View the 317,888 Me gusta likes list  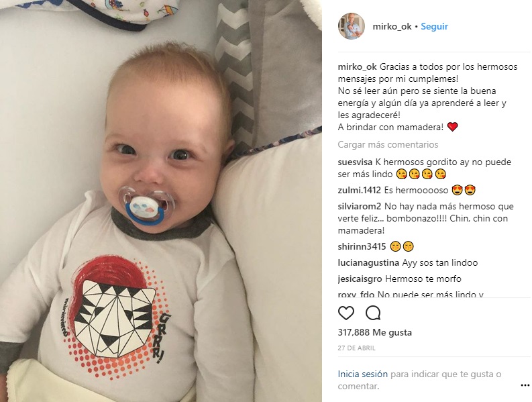[374, 332]
